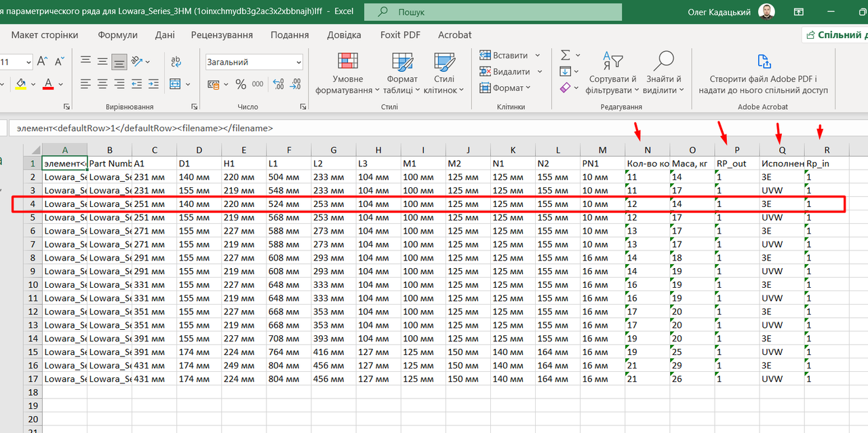Apply accounting number format
Viewport: 868px width, 433px height.
tap(213, 84)
